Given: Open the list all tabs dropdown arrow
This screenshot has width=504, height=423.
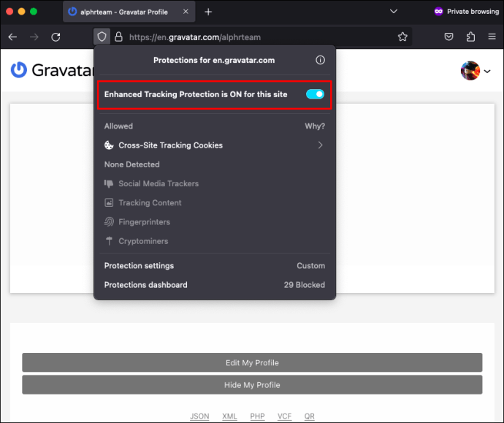Looking at the screenshot, I should pos(394,12).
